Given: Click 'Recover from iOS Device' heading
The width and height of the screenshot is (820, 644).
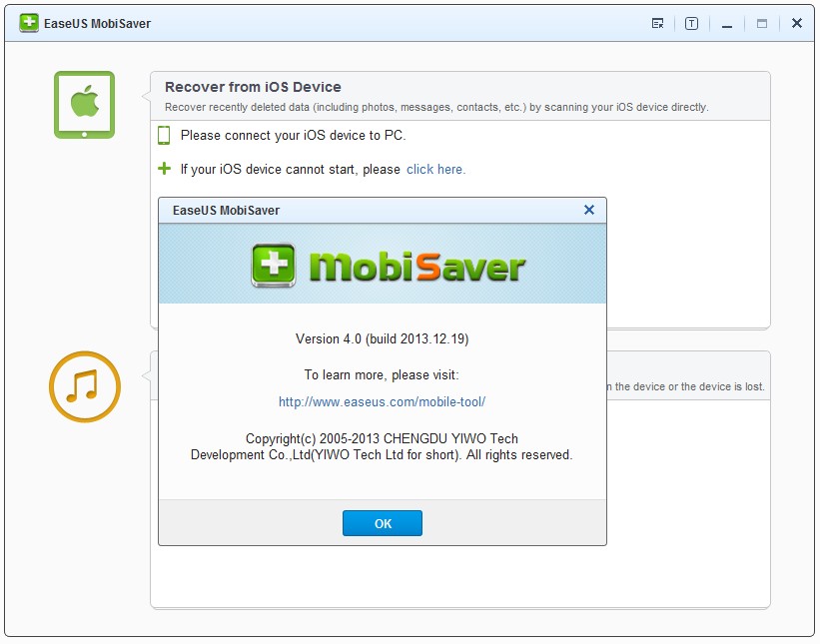Looking at the screenshot, I should tap(253, 87).
